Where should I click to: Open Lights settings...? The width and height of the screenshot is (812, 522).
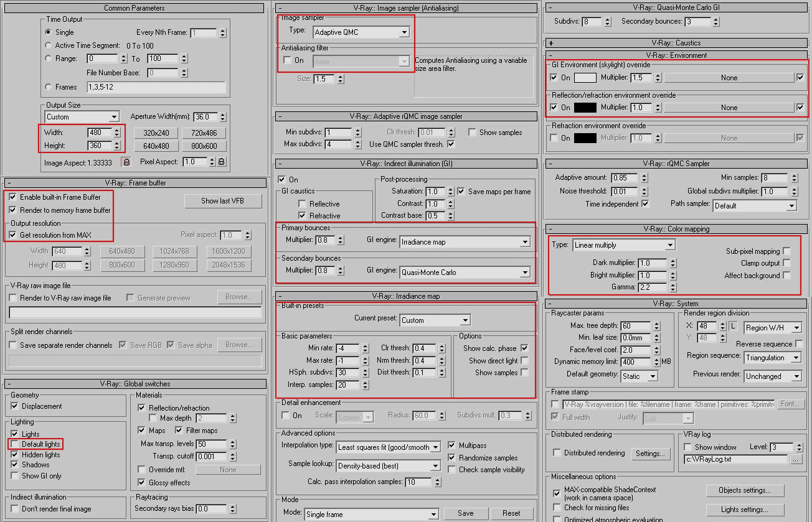tap(744, 510)
